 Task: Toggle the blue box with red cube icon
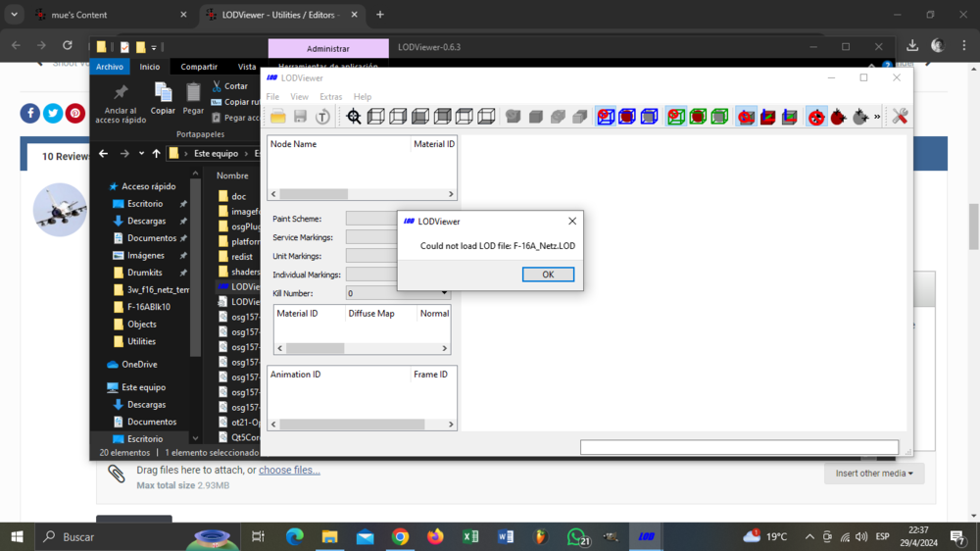[x=627, y=117]
